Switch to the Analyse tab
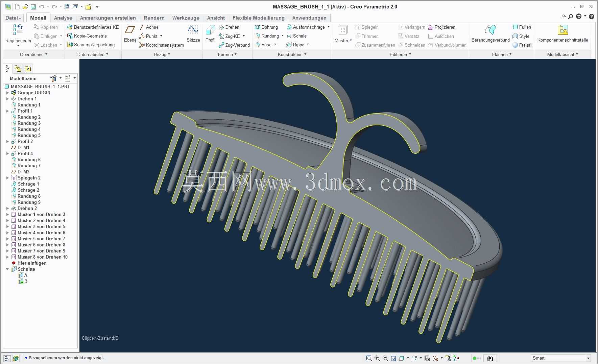The width and height of the screenshot is (598, 364). click(x=63, y=18)
